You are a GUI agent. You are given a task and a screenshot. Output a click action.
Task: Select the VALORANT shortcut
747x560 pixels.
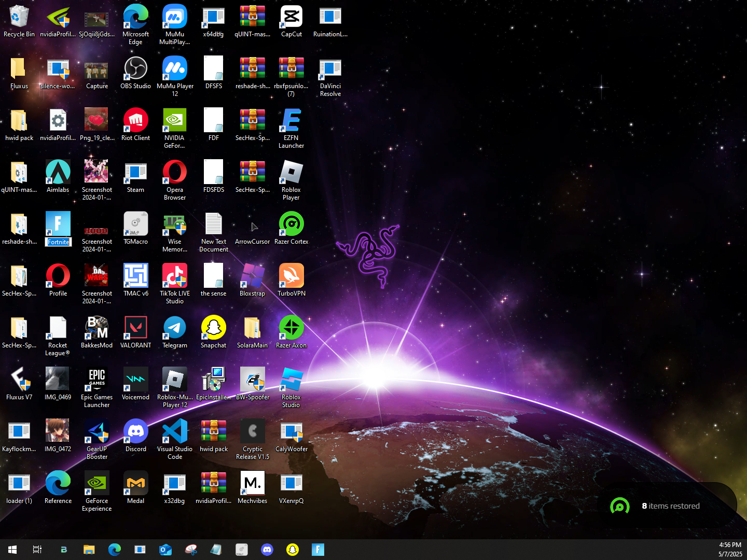point(136,333)
